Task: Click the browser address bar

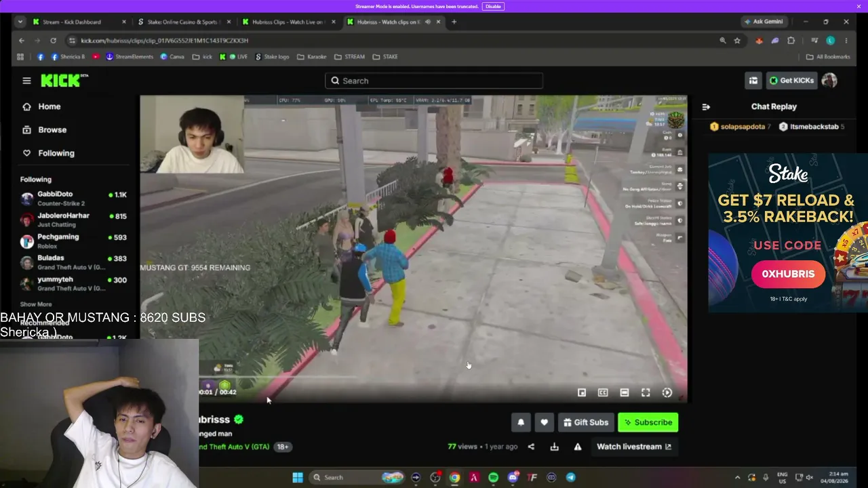Action: click(393, 41)
